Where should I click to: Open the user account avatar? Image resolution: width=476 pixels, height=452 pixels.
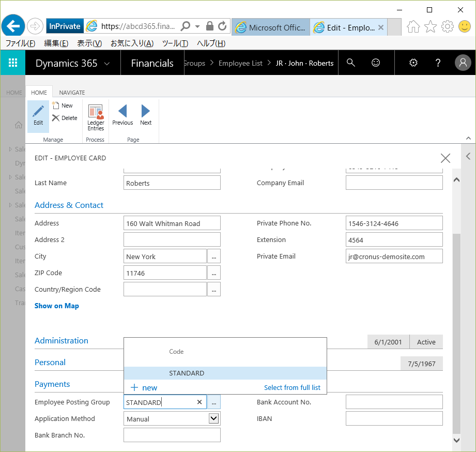pyautogui.click(x=463, y=63)
